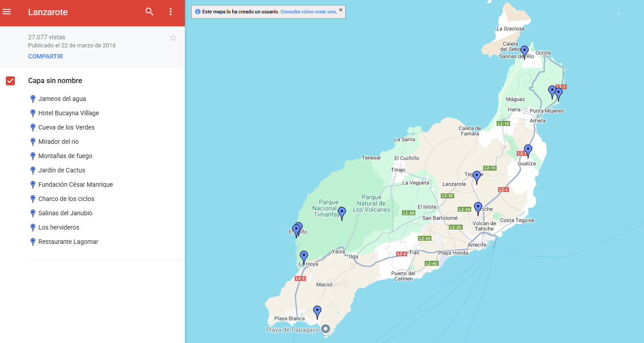The image size is (644, 343).
Task: Click the pin icon beside Jameos del agua
Action: (x=33, y=99)
